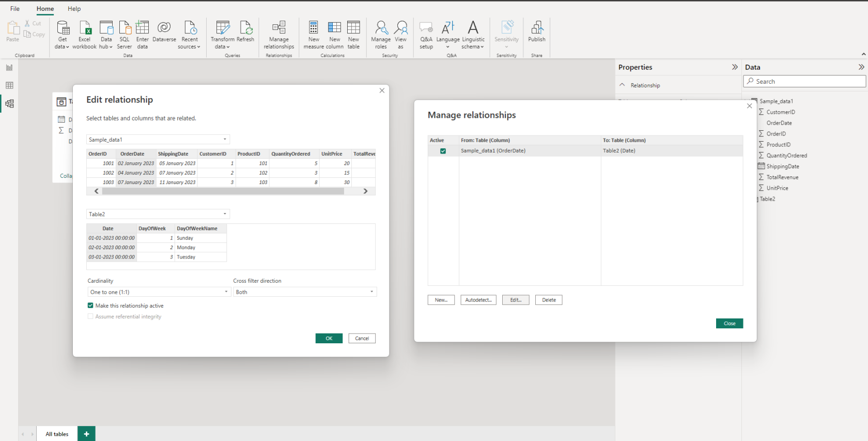868x441 pixels.
Task: Import from Excel workbook
Action: click(x=84, y=35)
